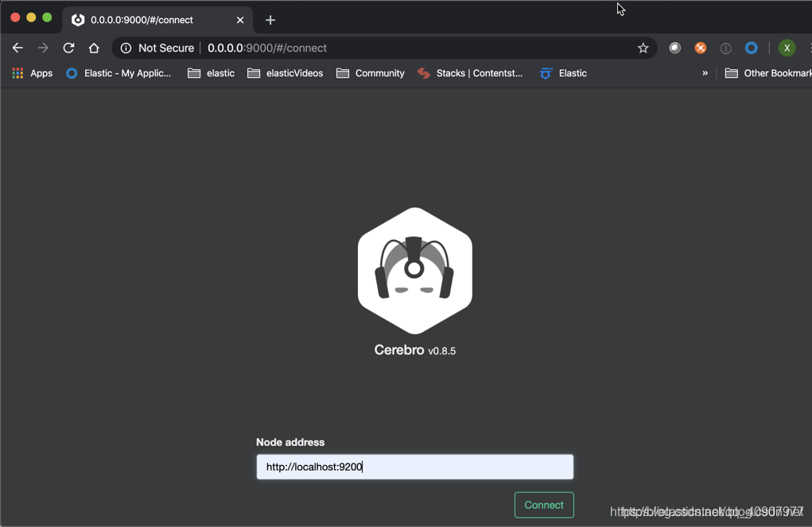Click the Connect button
812x527 pixels.
(x=544, y=505)
